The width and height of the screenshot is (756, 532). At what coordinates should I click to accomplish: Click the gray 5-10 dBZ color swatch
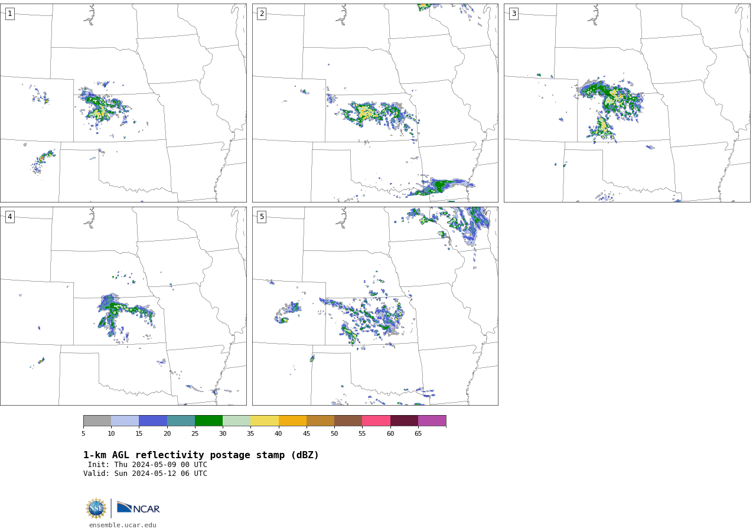[97, 420]
